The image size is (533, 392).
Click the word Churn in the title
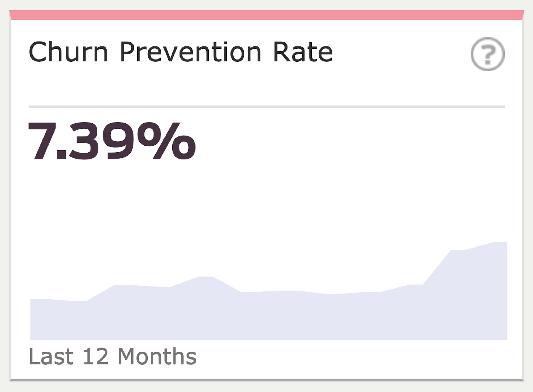pyautogui.click(x=68, y=52)
